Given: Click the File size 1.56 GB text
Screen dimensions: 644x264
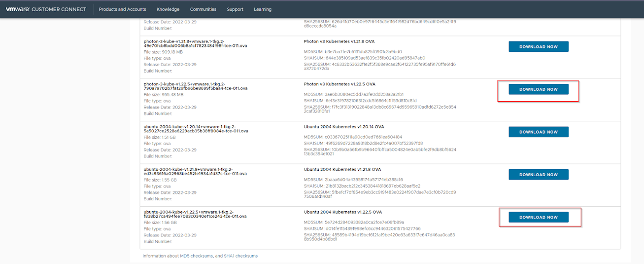Looking at the screenshot, I should click(x=160, y=223).
